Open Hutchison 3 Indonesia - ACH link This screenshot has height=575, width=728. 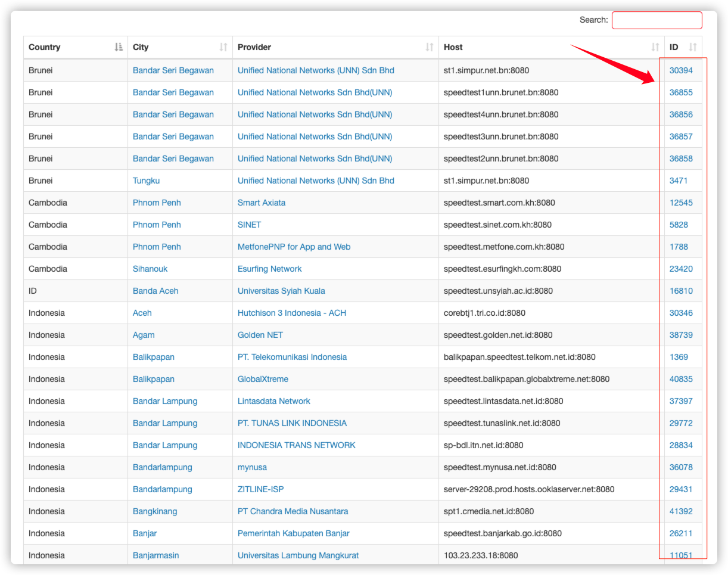[292, 313]
